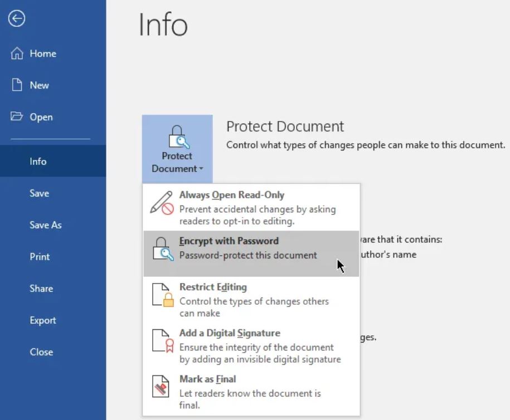This screenshot has width=510, height=420.
Task: Expand the Protect Document dropdown button
Action: pos(177,149)
